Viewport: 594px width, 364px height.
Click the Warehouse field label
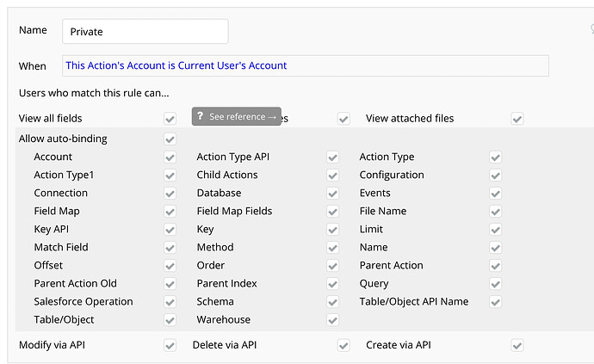pyautogui.click(x=223, y=320)
